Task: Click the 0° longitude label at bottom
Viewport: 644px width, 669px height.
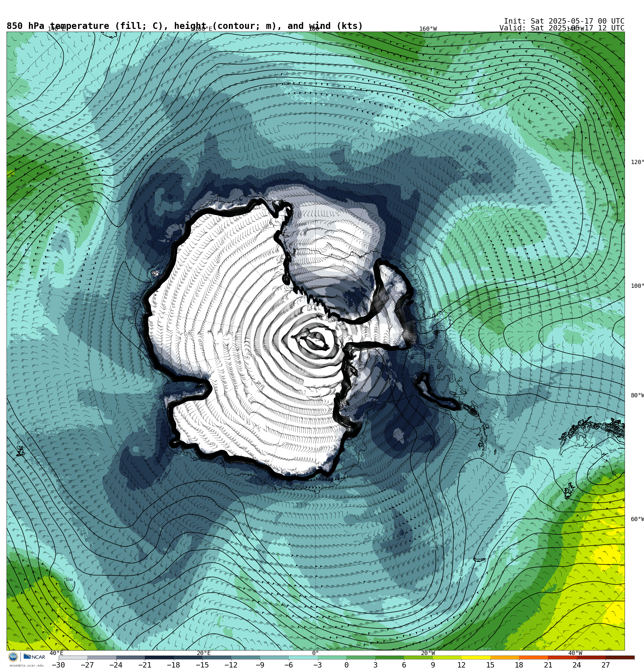Action: (315, 653)
